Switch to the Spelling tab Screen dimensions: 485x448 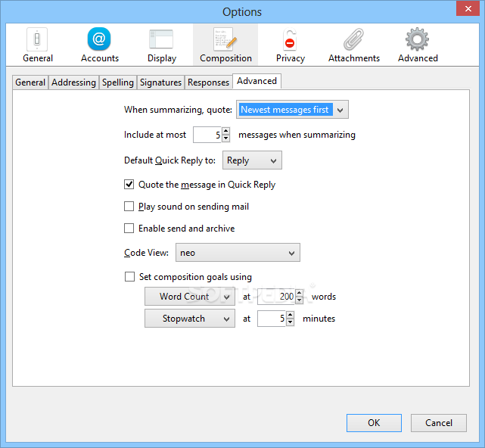click(118, 82)
